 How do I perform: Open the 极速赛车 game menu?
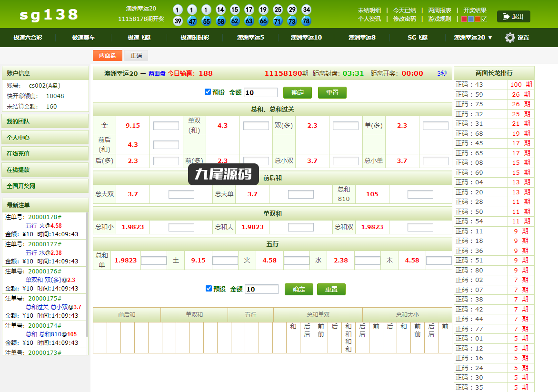coord(83,37)
